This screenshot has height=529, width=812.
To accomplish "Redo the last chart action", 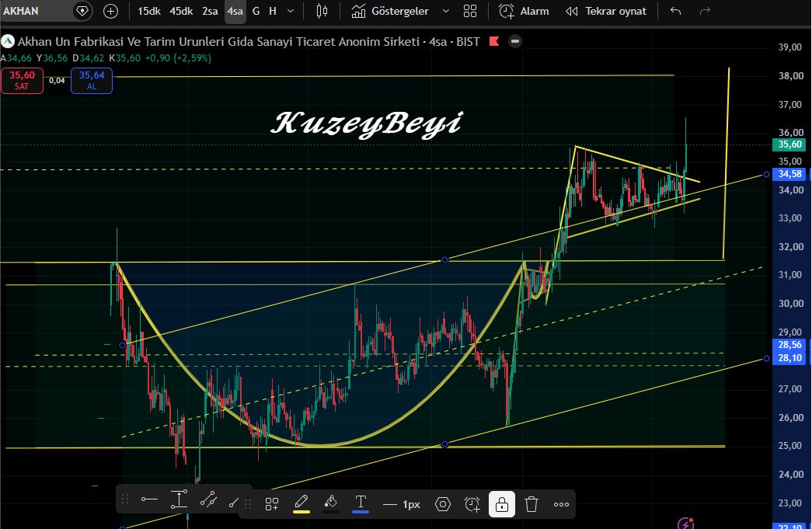I will (x=705, y=11).
